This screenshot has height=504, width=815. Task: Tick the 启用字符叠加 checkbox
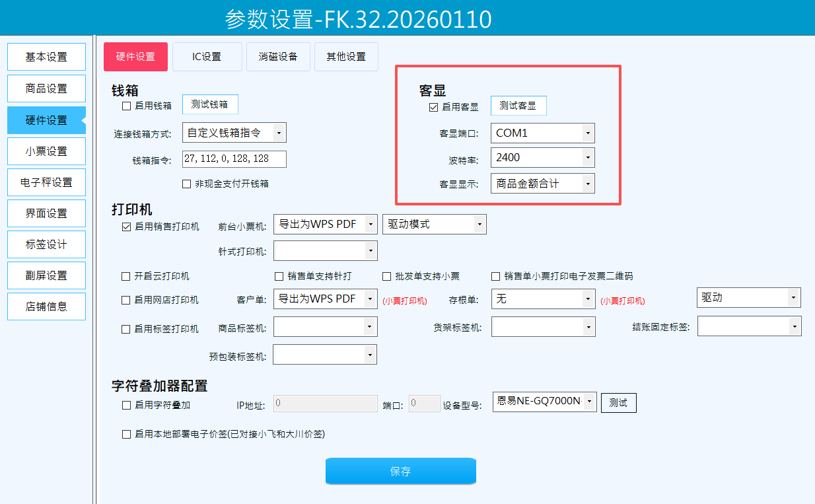(127, 405)
